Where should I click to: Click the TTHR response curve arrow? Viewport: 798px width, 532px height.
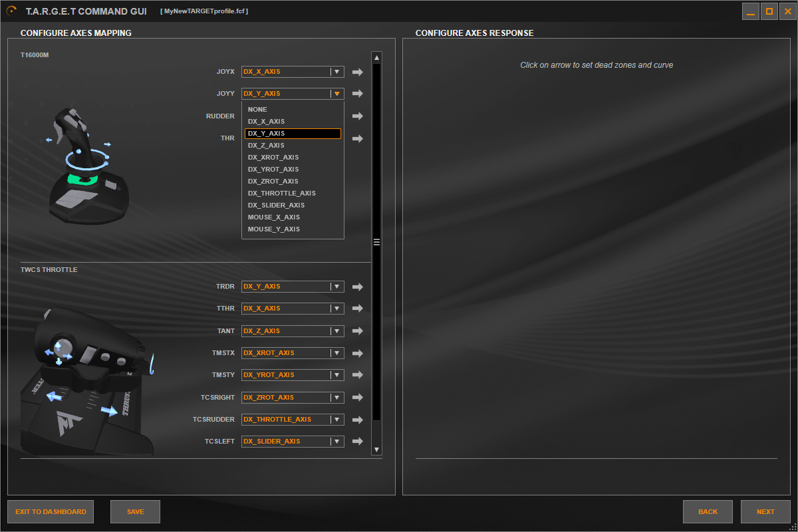[x=357, y=309]
